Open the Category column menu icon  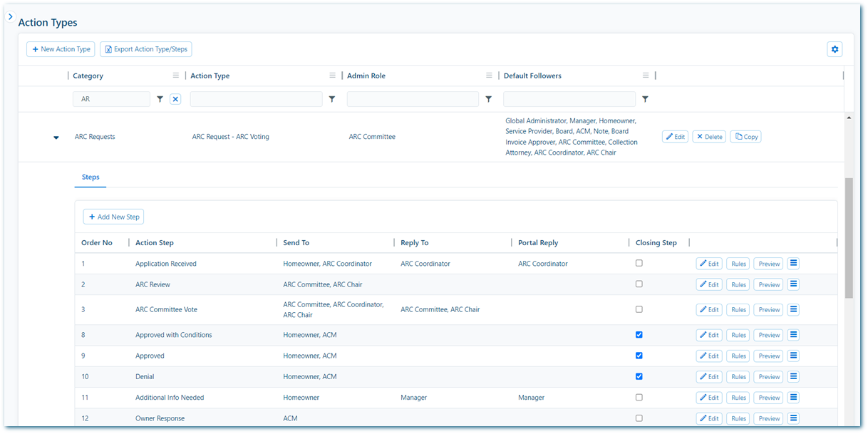pos(176,76)
